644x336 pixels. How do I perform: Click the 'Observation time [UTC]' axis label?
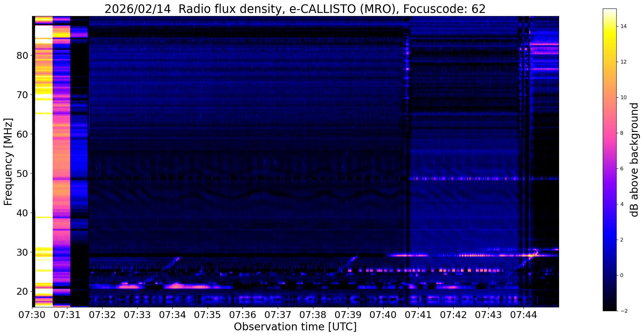295,327
